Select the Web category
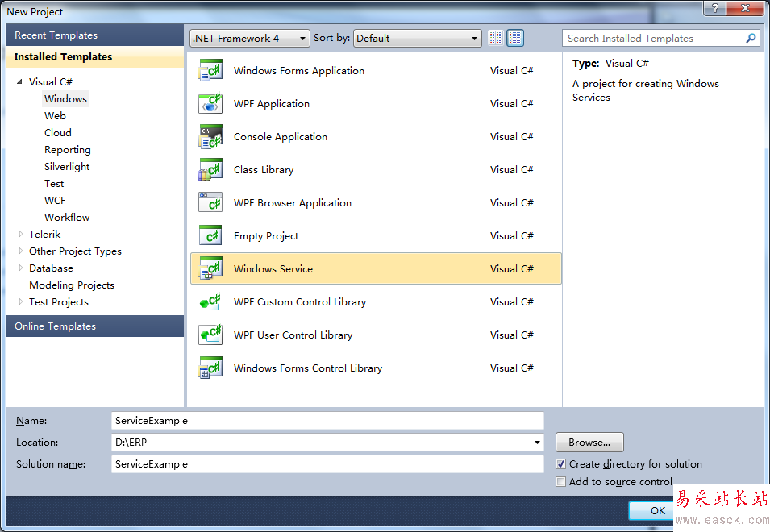The height and width of the screenshot is (532, 770). 55,116
